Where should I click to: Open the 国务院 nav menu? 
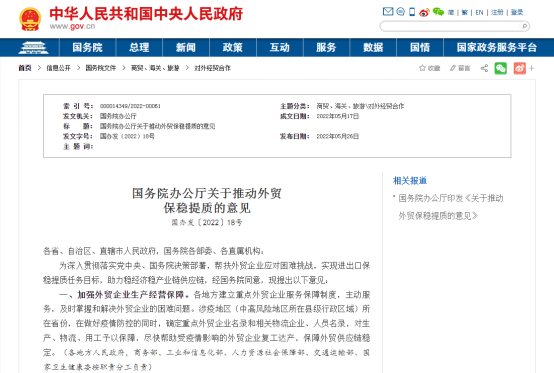point(87,47)
